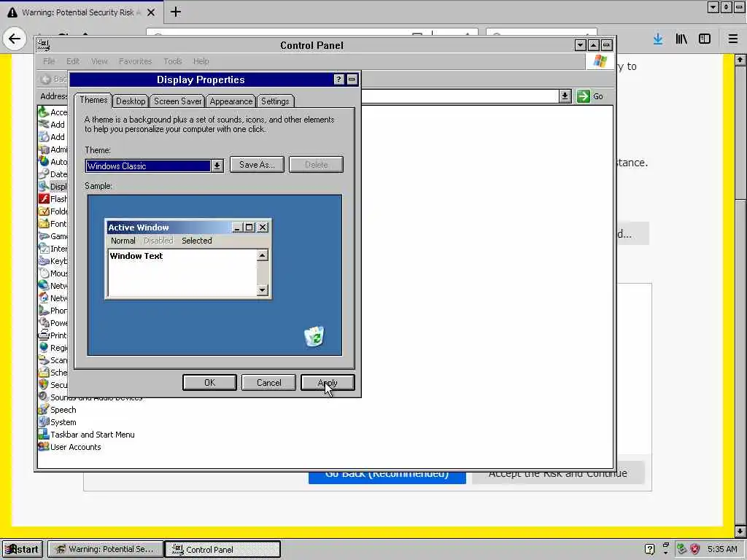Click browser page scrollbar down arrow
Viewport: 747px width, 560px height.
click(x=740, y=531)
